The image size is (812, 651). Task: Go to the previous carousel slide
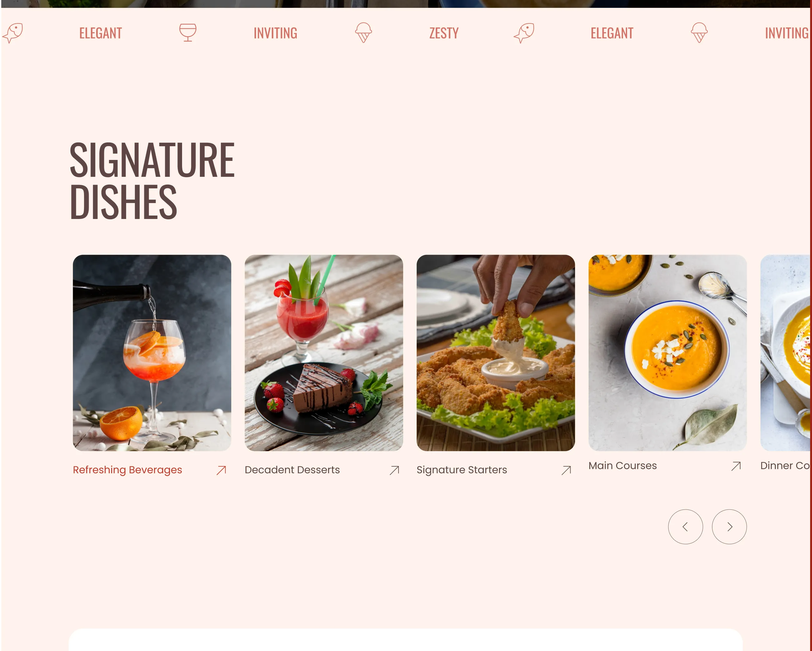pyautogui.click(x=686, y=527)
